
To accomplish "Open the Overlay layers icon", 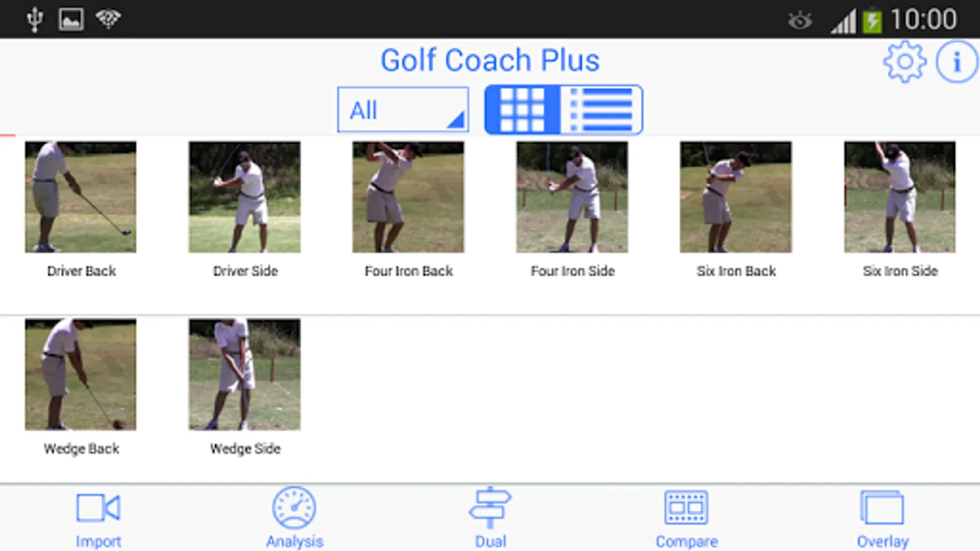I will tap(882, 508).
